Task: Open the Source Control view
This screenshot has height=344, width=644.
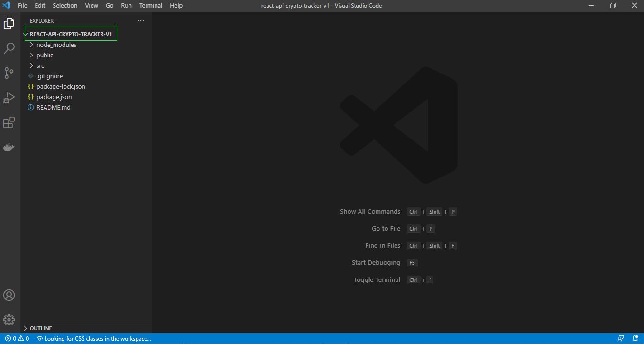Action: pos(9,73)
